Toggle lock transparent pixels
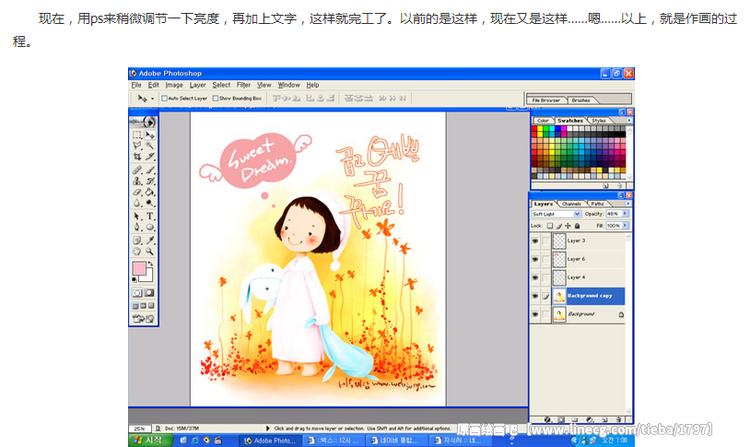Image resolution: width=750 pixels, height=447 pixels. click(550, 226)
